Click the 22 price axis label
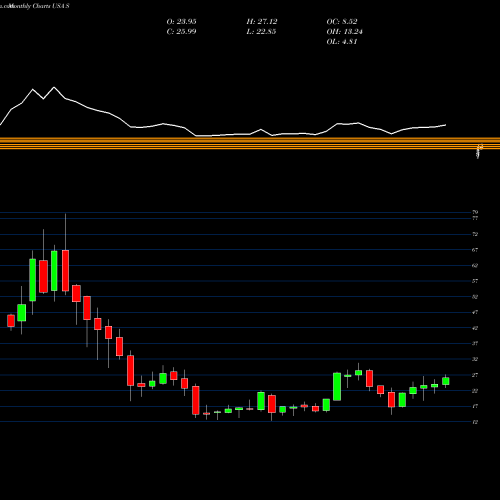Image resolution: width=500 pixels, height=500 pixels. tap(475, 391)
